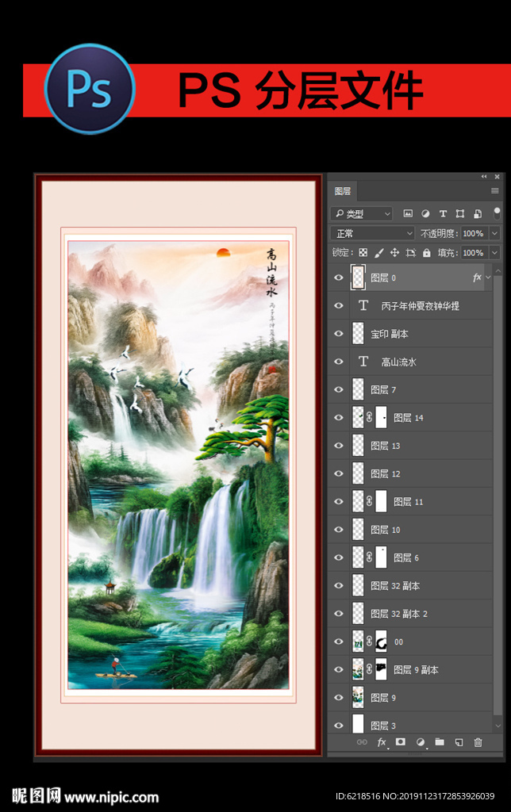Filter layers by smart object icon
The height and width of the screenshot is (812, 511).
(x=478, y=213)
